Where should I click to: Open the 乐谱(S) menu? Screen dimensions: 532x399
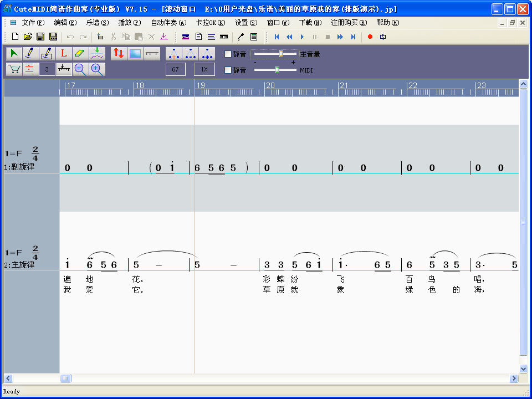(x=98, y=23)
